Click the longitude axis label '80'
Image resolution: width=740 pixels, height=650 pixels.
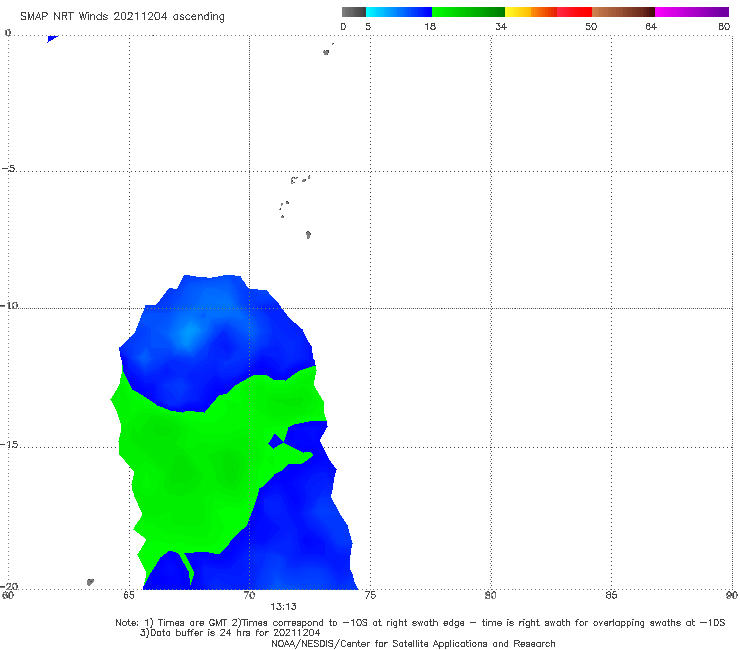click(490, 595)
